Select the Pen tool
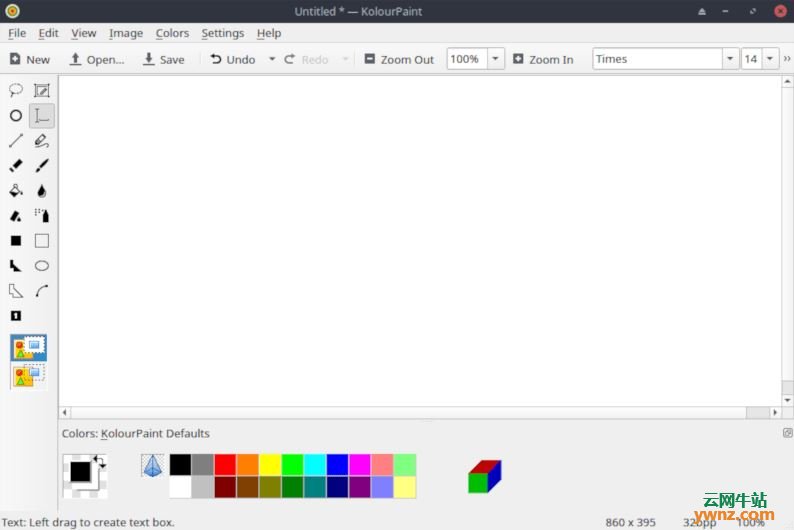 click(x=42, y=140)
